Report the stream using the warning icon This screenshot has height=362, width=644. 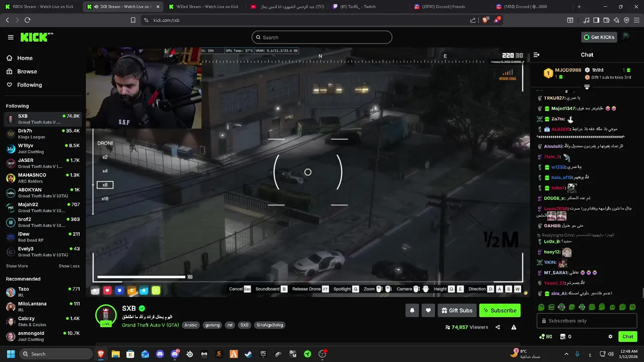click(x=514, y=327)
